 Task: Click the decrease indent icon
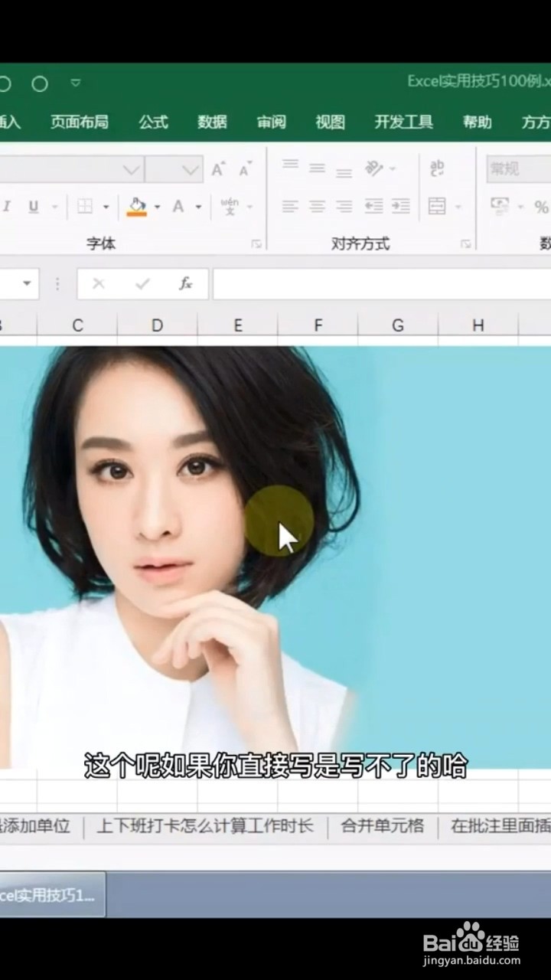(x=373, y=206)
